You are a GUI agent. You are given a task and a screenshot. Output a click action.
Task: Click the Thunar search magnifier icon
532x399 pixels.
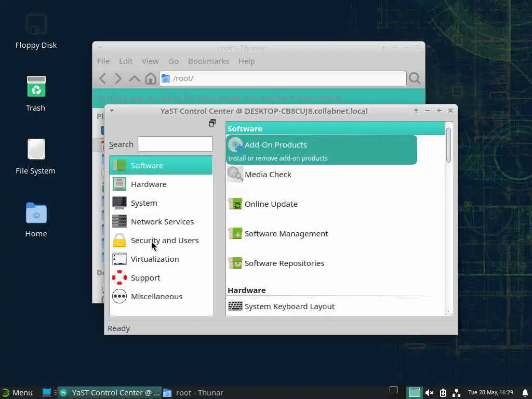click(415, 78)
